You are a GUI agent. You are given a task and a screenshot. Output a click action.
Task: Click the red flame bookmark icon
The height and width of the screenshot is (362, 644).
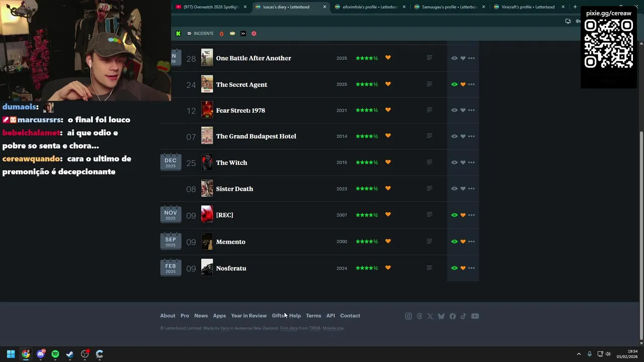coord(221,34)
